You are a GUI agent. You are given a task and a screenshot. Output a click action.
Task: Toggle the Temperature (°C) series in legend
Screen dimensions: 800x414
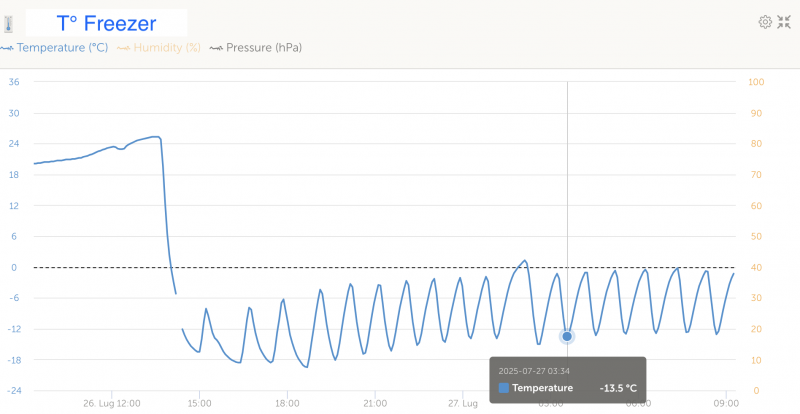pyautogui.click(x=55, y=48)
